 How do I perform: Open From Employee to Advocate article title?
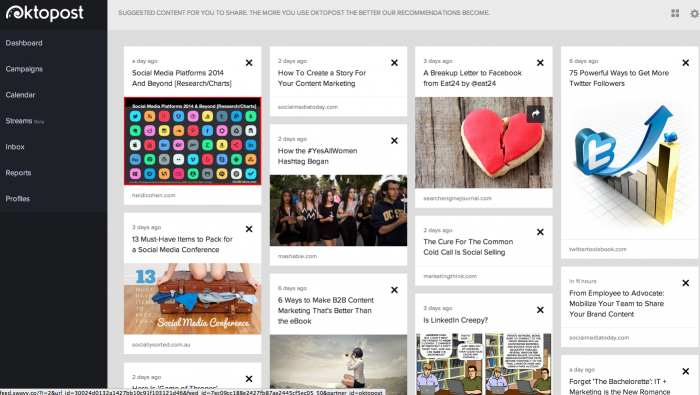(617, 304)
